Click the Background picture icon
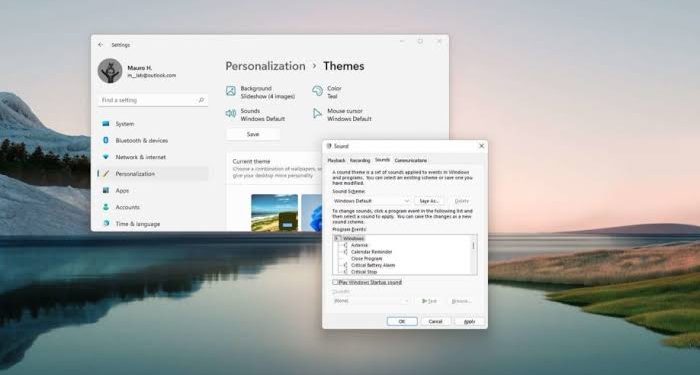Image resolution: width=700 pixels, height=375 pixels. coord(231,91)
